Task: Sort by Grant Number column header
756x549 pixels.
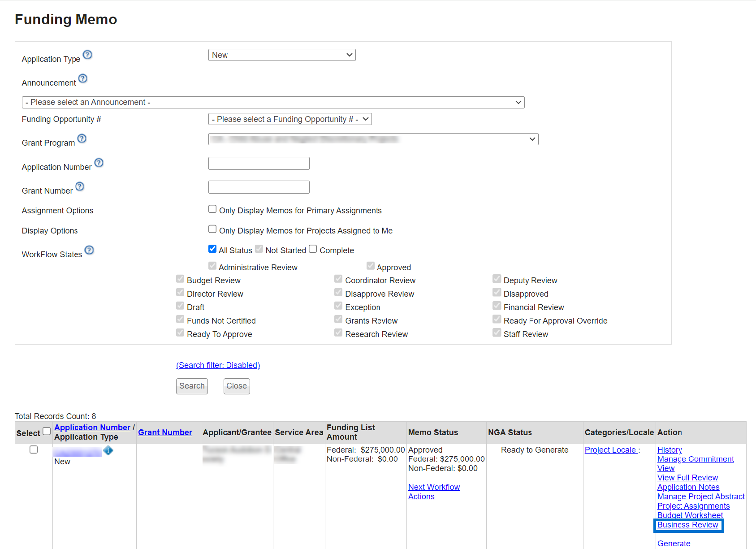Action: [165, 432]
